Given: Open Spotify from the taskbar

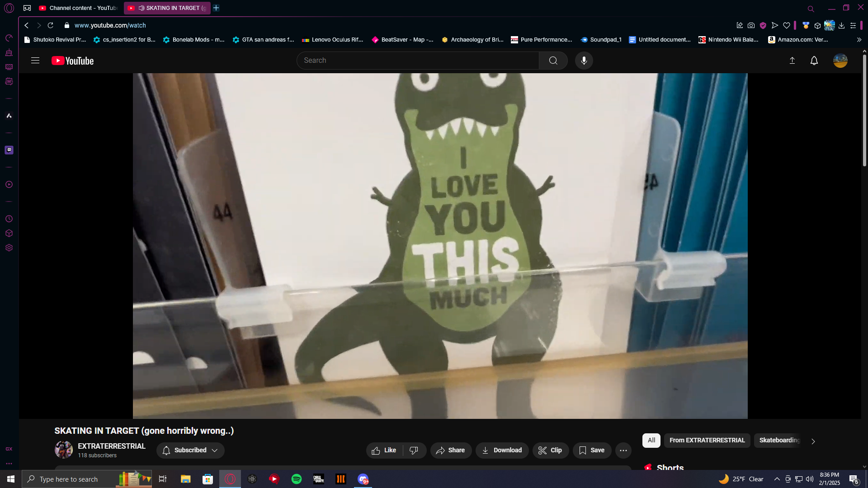Looking at the screenshot, I should click(x=297, y=479).
